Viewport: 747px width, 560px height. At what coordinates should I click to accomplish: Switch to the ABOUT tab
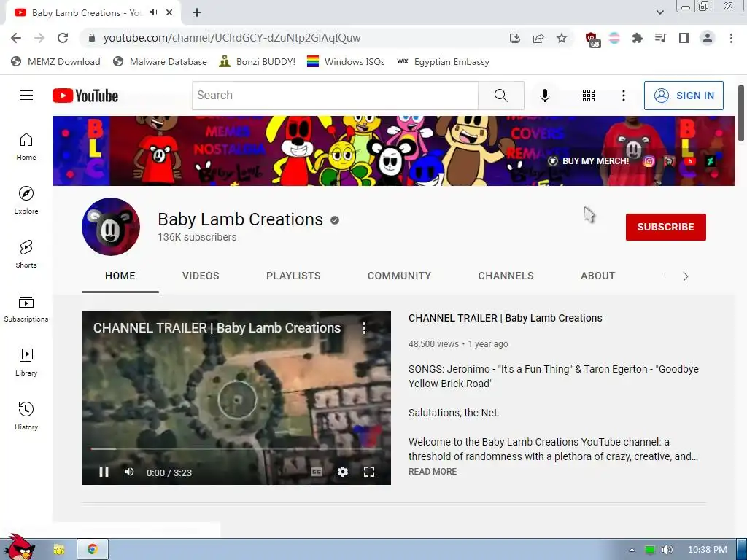[x=598, y=276]
